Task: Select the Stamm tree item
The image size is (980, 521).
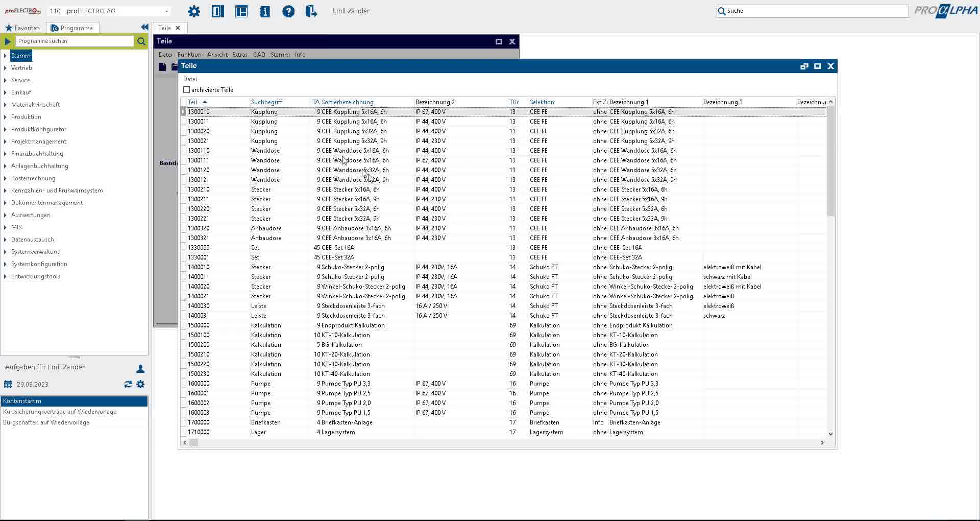Action: point(21,56)
